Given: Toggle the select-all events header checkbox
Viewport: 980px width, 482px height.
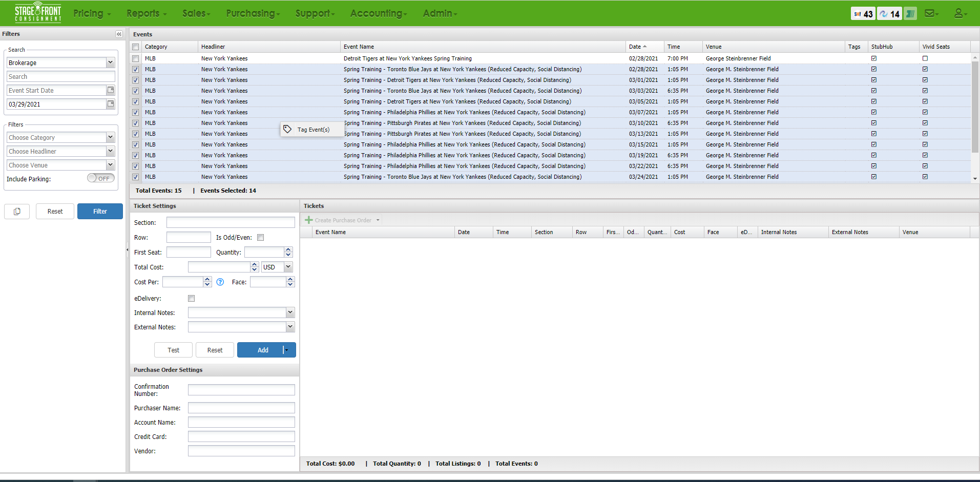Looking at the screenshot, I should point(136,47).
